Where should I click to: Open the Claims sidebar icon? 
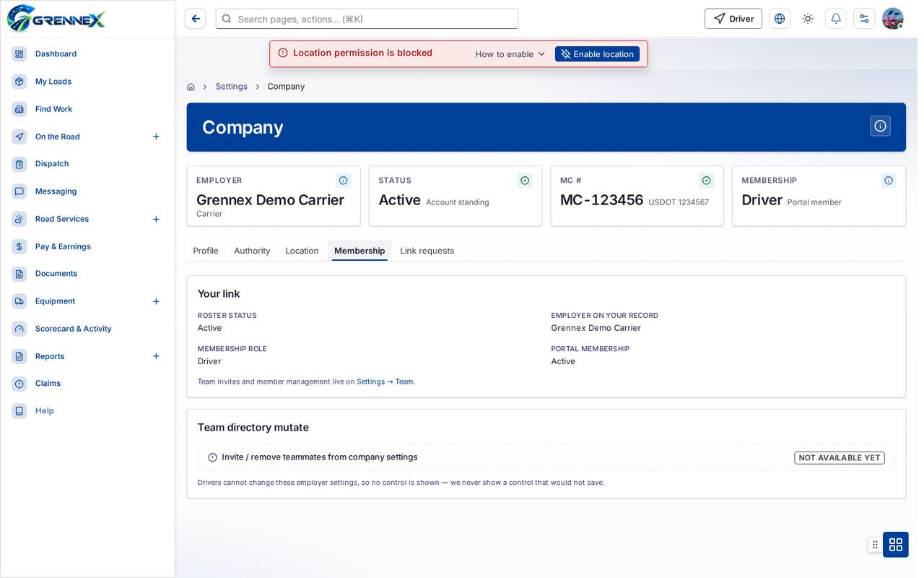coord(19,384)
